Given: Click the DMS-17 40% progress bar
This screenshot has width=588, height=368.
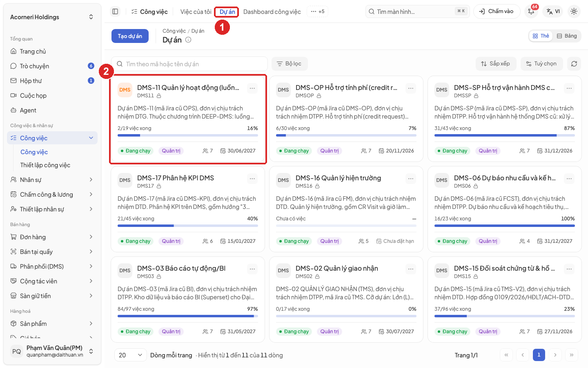Looking at the screenshot, I should coord(188,226).
